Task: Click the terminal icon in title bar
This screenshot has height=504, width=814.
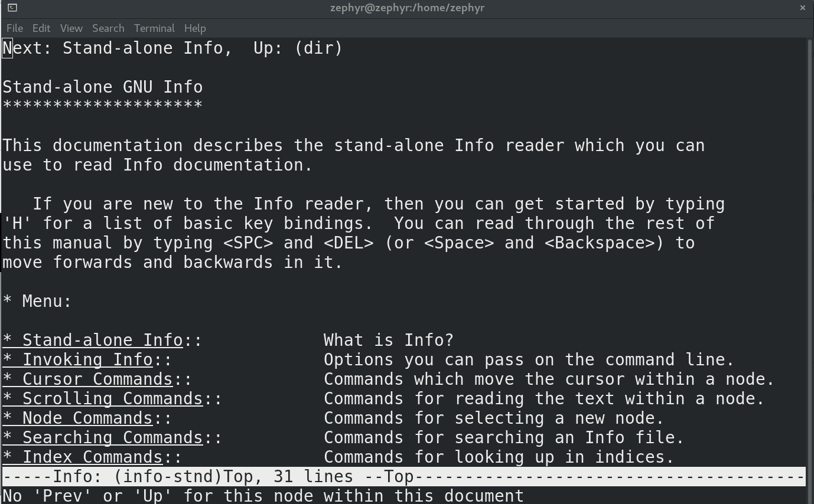Action: [12, 8]
